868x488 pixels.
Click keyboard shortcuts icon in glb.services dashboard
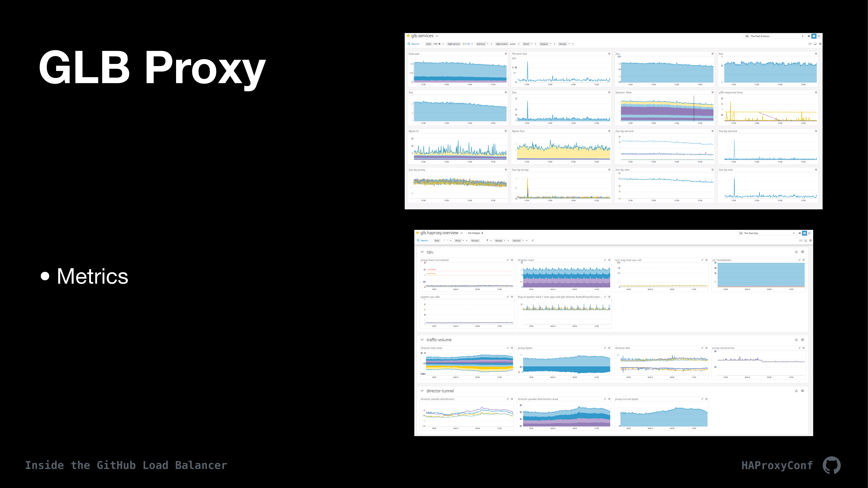click(x=810, y=44)
